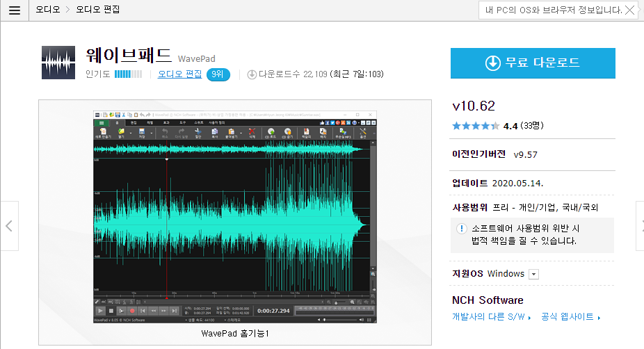Click 새로 만들기 icon in WavePad screenshot
This screenshot has height=349, width=644.
pos(103,133)
